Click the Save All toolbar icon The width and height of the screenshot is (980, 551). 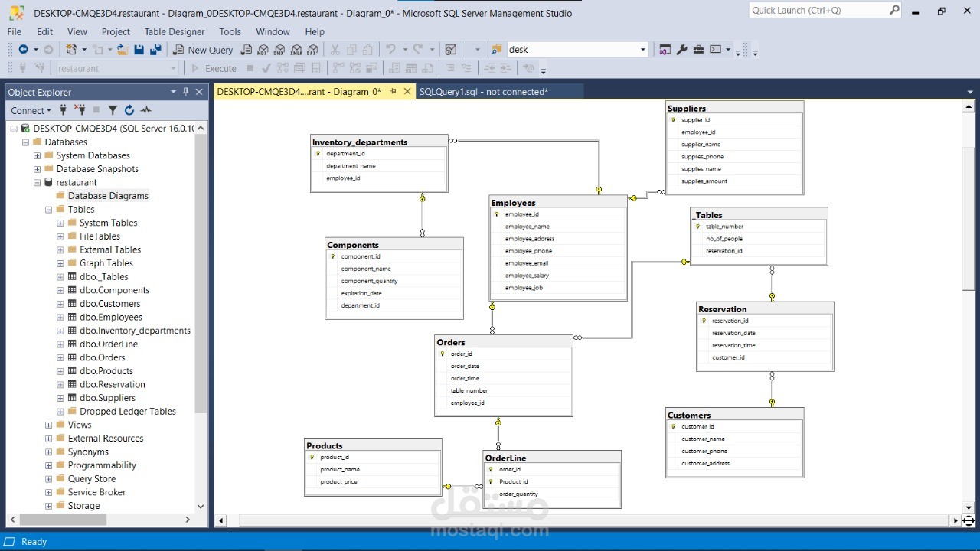tap(155, 50)
